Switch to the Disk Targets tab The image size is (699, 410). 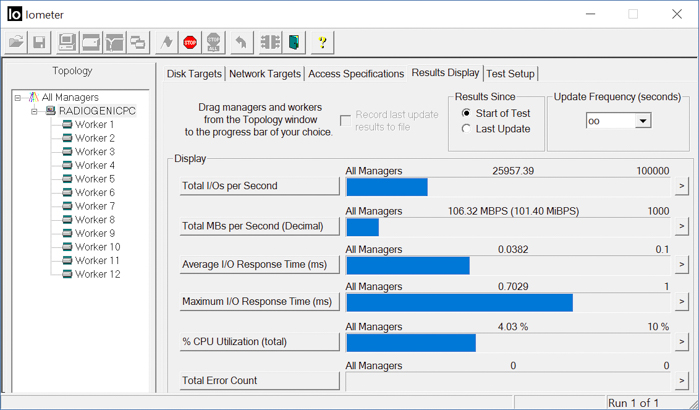point(195,74)
